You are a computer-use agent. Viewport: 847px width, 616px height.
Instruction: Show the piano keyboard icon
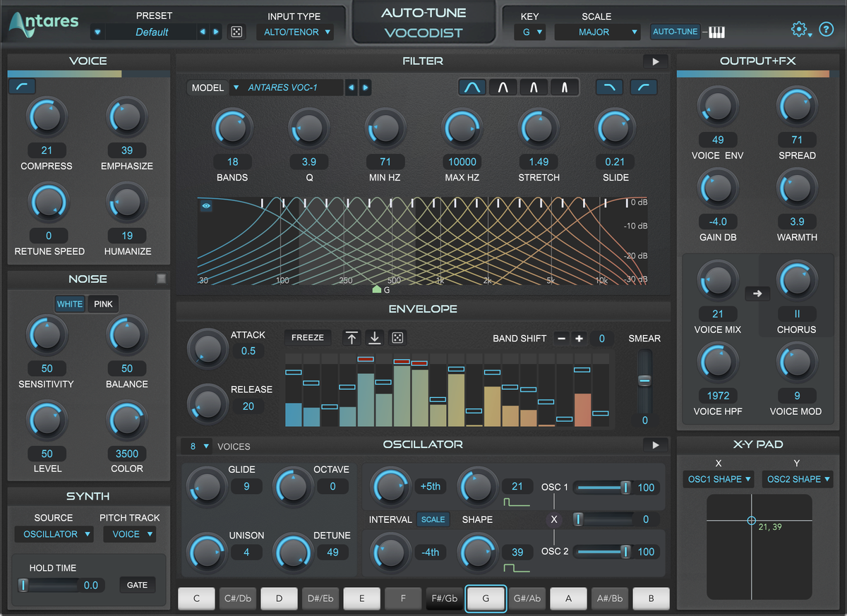coord(717,32)
